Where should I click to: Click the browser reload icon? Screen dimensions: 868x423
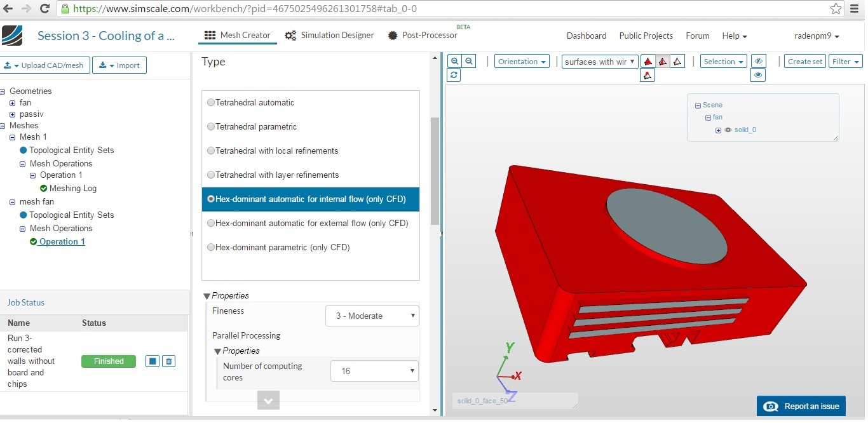[x=44, y=9]
